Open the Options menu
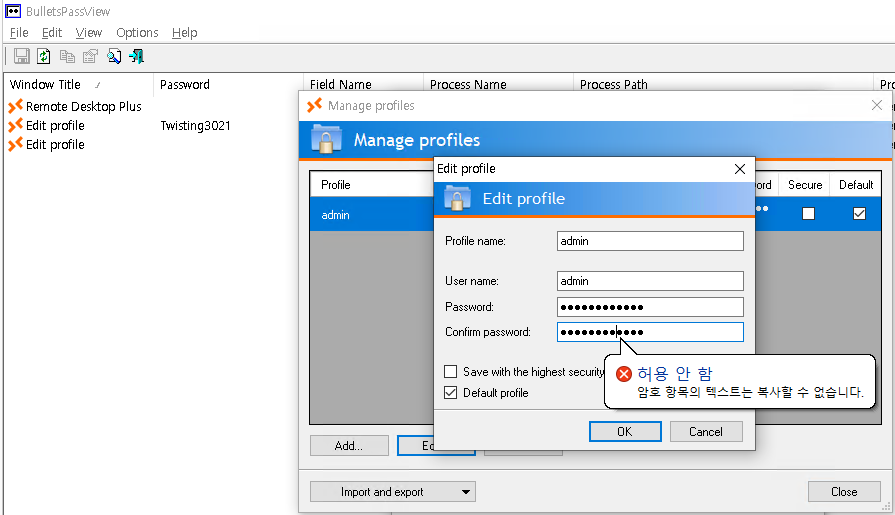Viewport: 895px width, 515px height. tap(137, 33)
